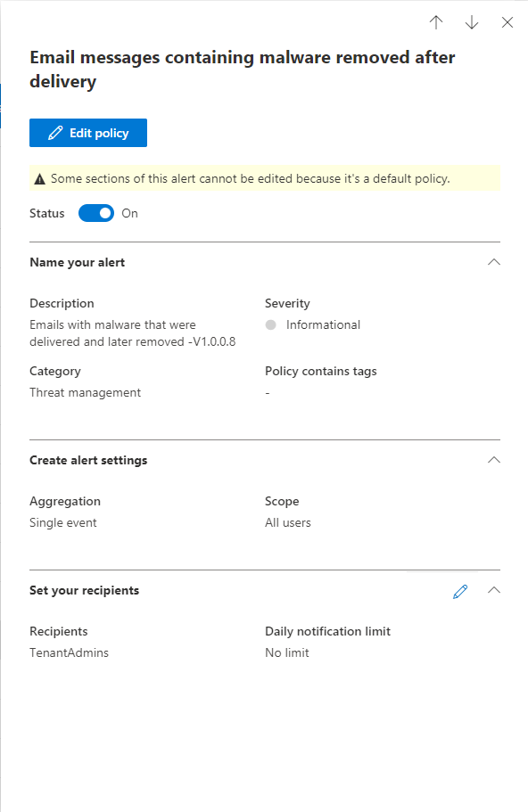Screen dimensions: 528x812
Task: Click the gray Informational severity dot
Action: click(x=270, y=324)
